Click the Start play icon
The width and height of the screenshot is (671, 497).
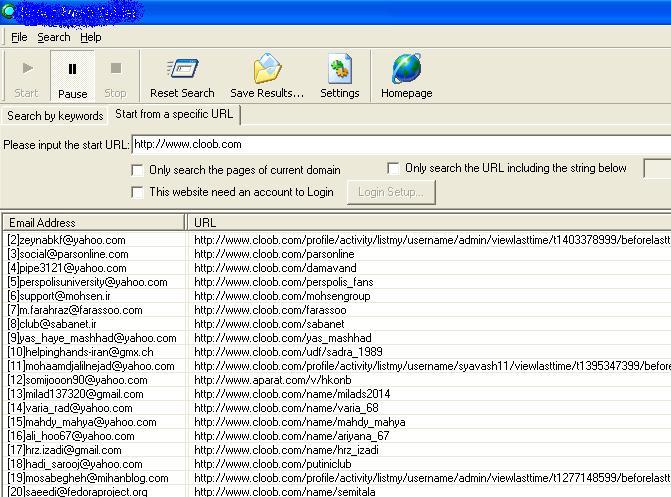coord(27,68)
